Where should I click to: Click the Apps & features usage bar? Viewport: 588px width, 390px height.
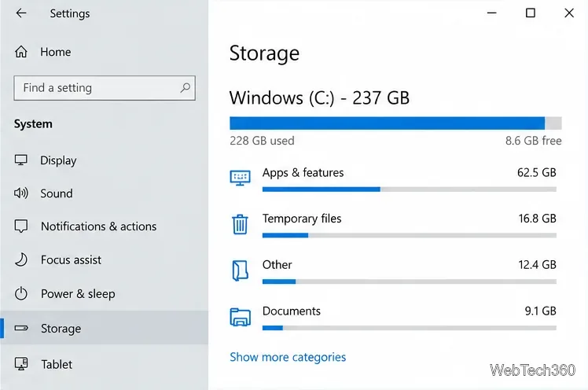[410, 189]
